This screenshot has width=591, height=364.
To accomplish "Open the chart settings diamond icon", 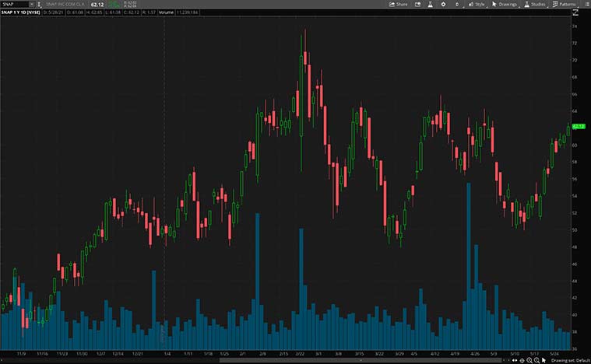I will [x=443, y=4].
